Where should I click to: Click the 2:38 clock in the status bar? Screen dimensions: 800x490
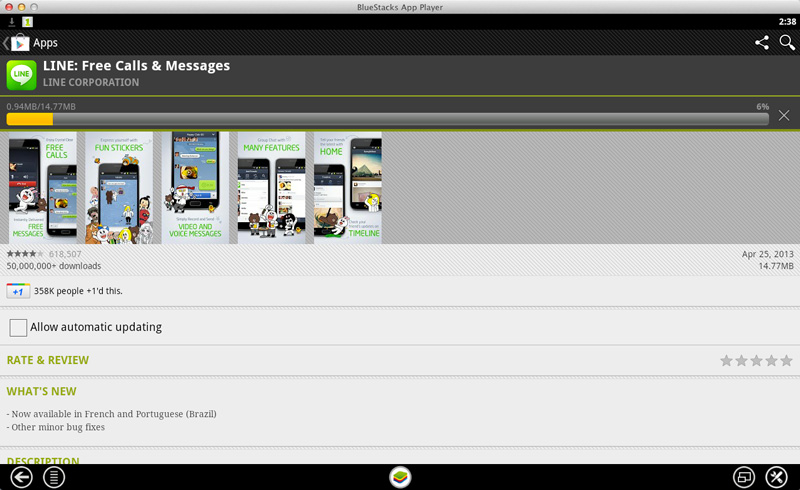point(787,21)
